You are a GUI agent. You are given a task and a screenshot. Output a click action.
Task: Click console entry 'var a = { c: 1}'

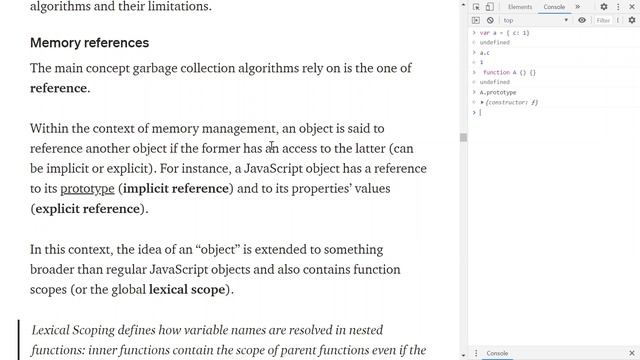(504, 33)
